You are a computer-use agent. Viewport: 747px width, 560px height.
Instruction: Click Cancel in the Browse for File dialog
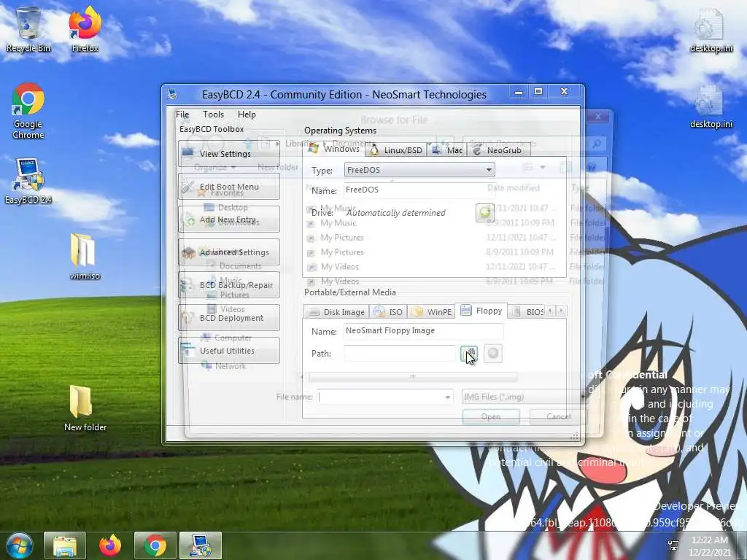pyautogui.click(x=558, y=416)
